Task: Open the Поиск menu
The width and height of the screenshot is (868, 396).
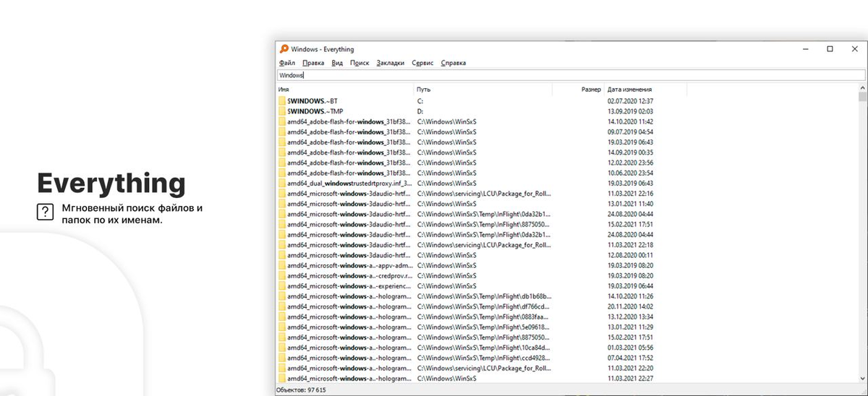Action: (359, 63)
